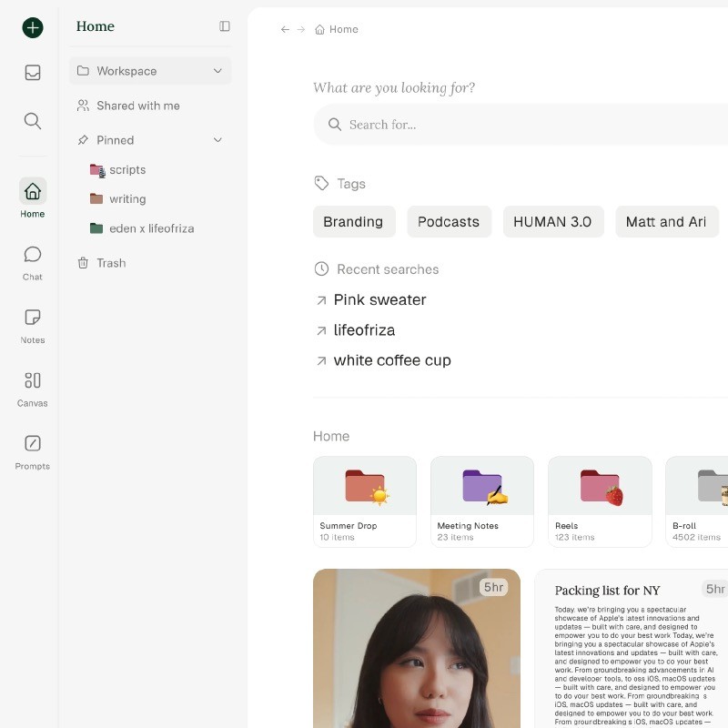Image resolution: width=728 pixels, height=728 pixels.
Task: Select the HUMAN 3.0 tag
Action: (553, 221)
